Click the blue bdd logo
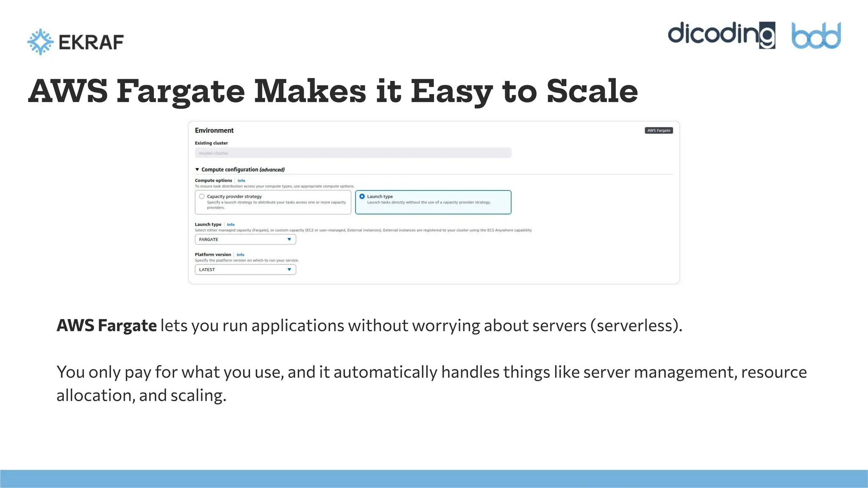 pos(816,35)
